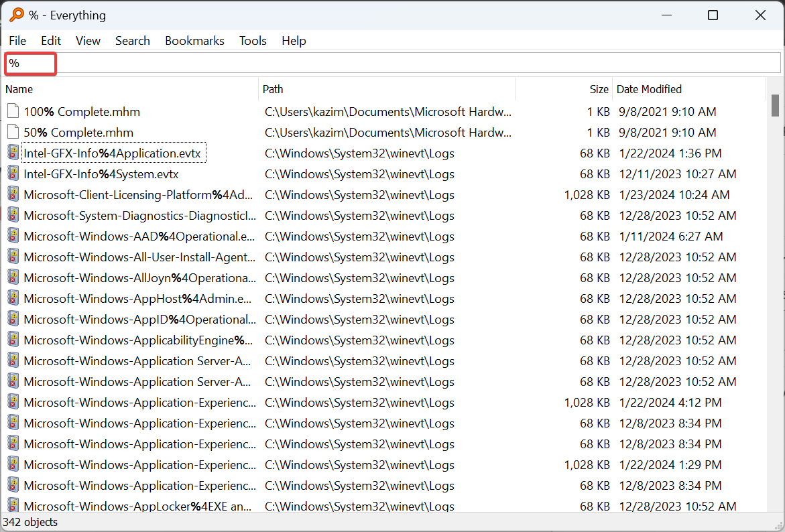The height and width of the screenshot is (532, 785).
Task: Select the file 100% Complete.mhm
Action: 82,112
